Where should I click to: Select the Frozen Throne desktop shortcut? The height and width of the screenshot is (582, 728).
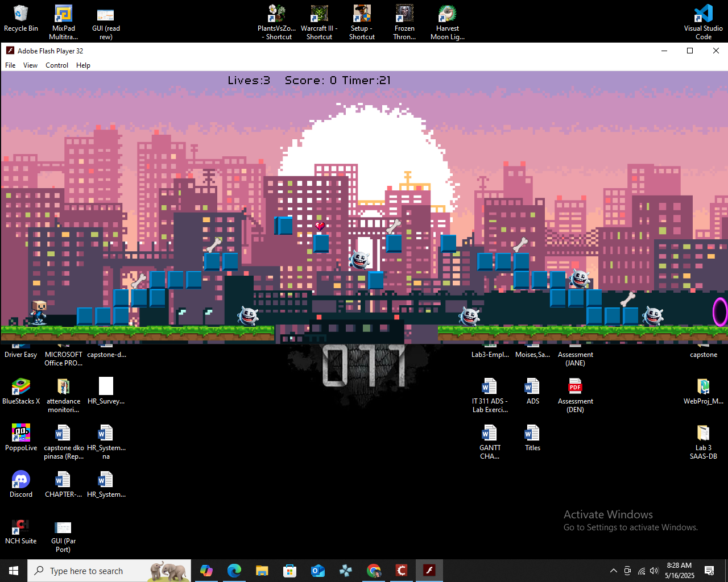pos(404,22)
